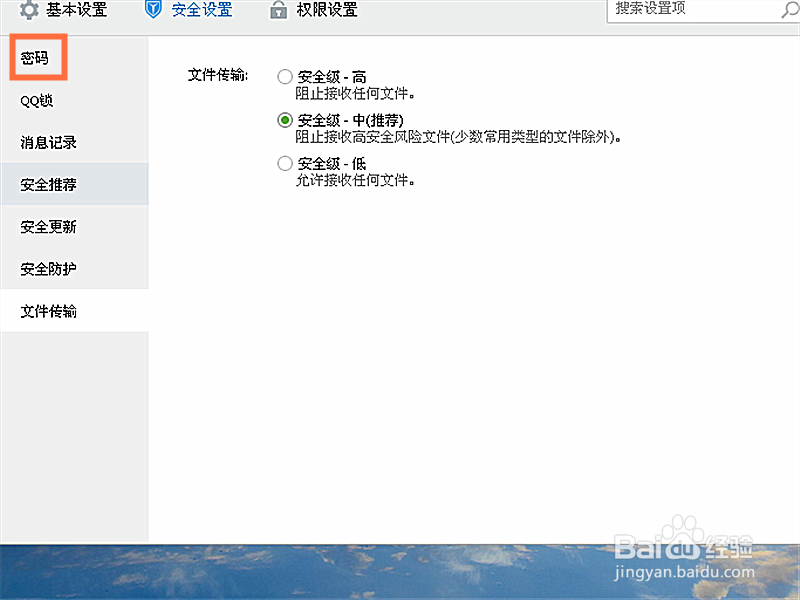This screenshot has width=800, height=600.
Task: Select the 安全级-中(推荐) radio button
Action: click(285, 119)
